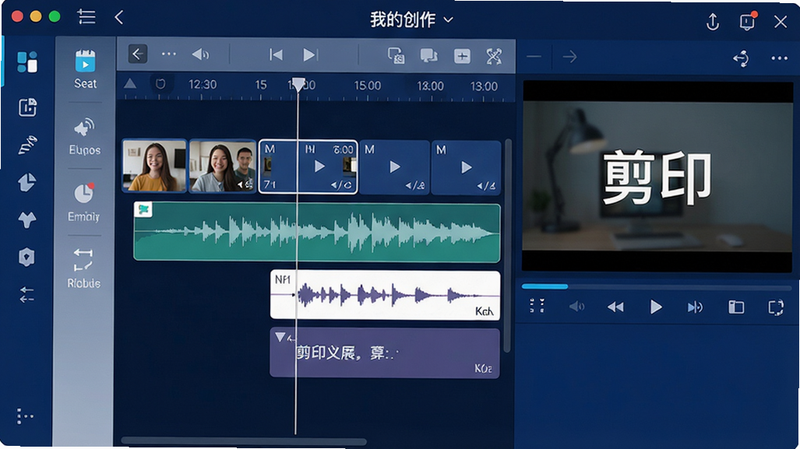Image resolution: width=800 pixels, height=449 pixels.
Task: Click the play button under the preview
Action: pyautogui.click(x=656, y=307)
